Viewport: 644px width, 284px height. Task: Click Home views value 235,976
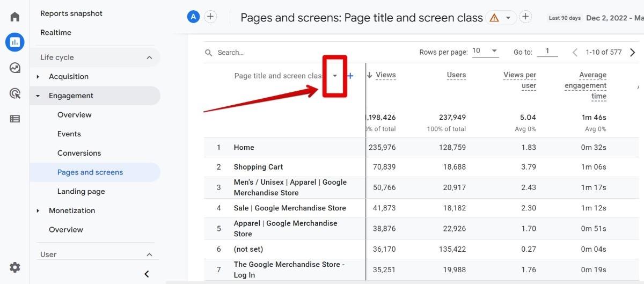pos(382,148)
